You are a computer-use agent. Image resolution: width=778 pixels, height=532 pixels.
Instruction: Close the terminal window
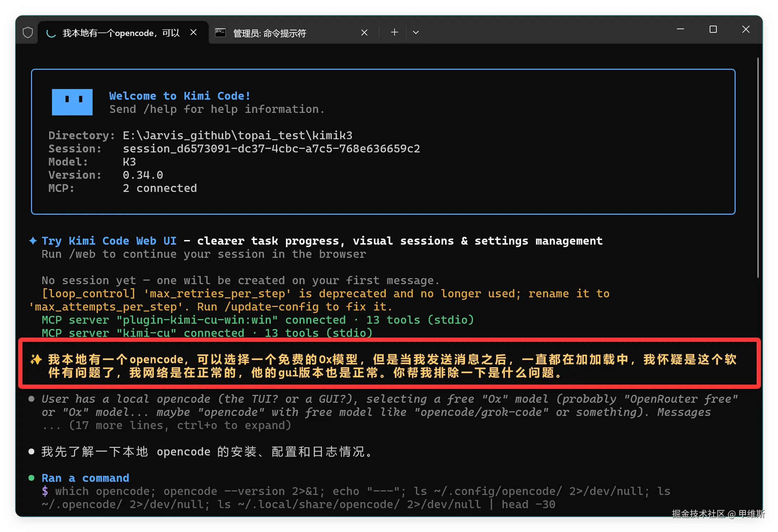[x=746, y=29]
